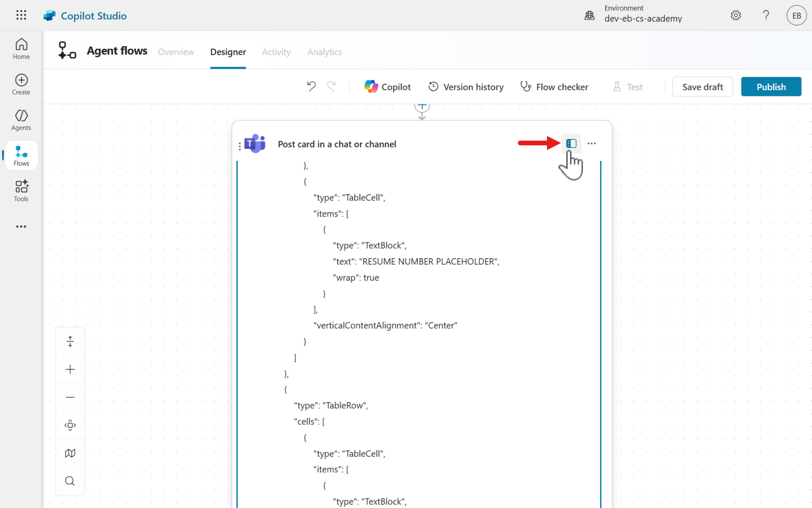Screen dimensions: 812x508
Task: Insert a step above the Teams action
Action: click(x=422, y=106)
